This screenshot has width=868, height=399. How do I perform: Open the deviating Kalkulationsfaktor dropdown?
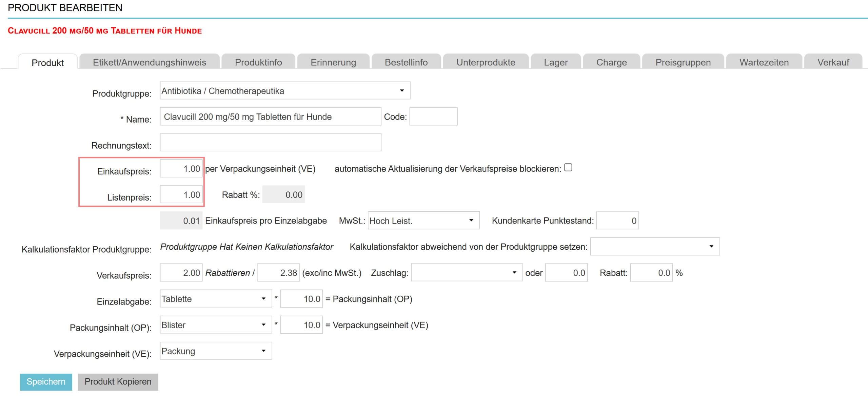pos(654,247)
